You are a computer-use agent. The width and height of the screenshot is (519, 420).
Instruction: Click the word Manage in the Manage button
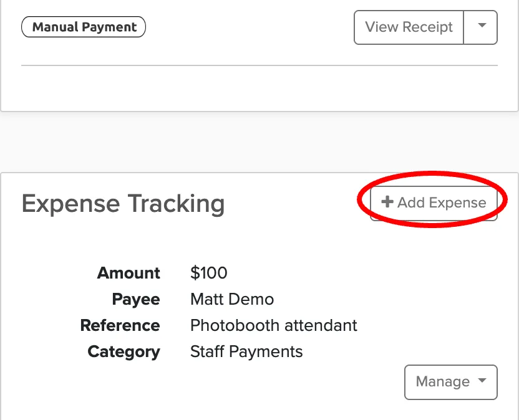(x=443, y=381)
